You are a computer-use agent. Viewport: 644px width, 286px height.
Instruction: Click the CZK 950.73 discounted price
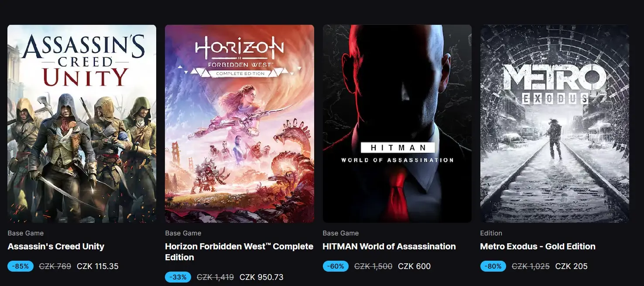coord(261,277)
